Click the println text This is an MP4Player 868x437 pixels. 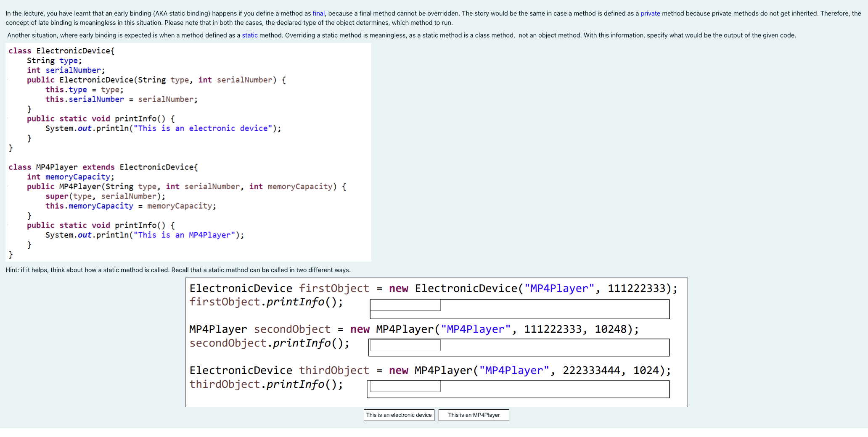coord(187,235)
